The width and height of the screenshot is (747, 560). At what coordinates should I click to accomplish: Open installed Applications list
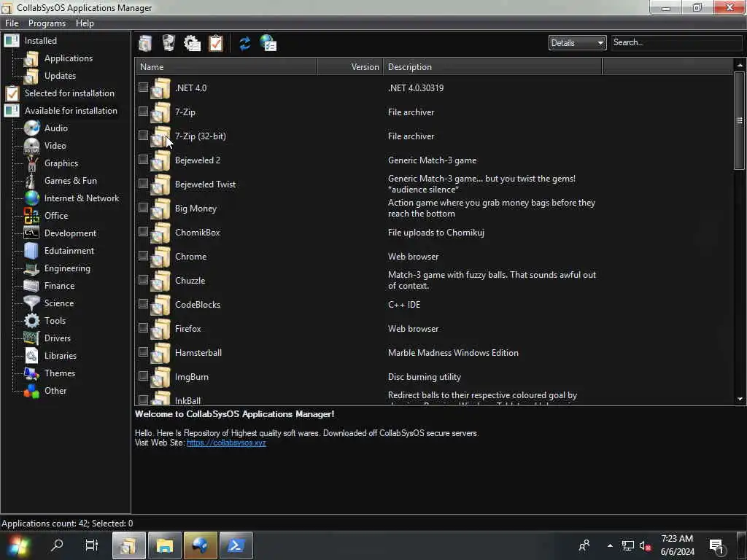68,58
